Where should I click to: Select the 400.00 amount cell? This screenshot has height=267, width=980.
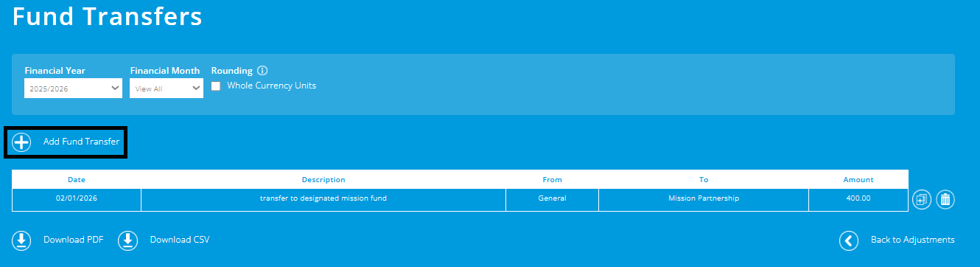(x=858, y=200)
